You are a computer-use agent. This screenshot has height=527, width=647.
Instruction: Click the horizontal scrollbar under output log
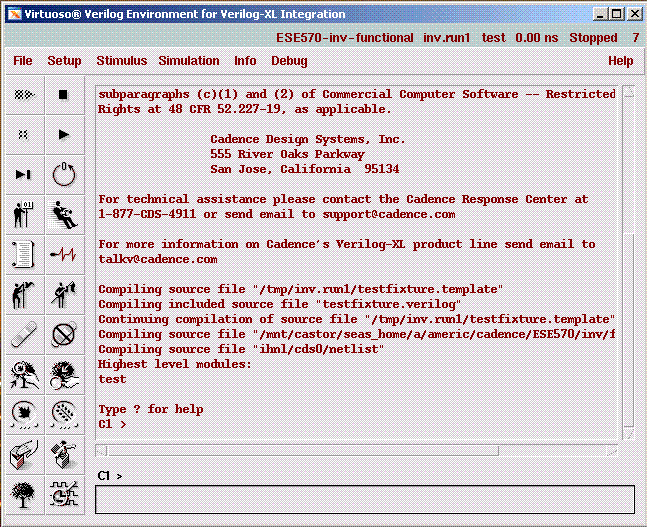pos(356,451)
